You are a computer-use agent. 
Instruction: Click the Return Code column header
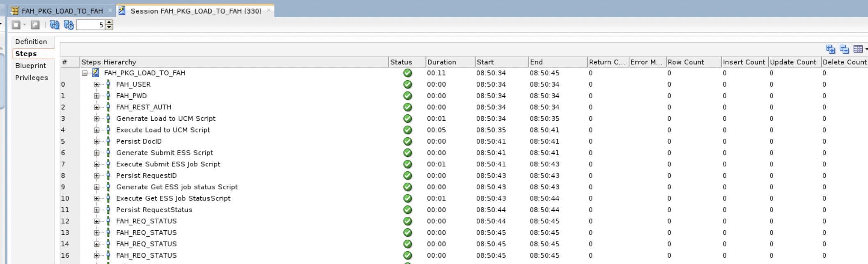608,62
